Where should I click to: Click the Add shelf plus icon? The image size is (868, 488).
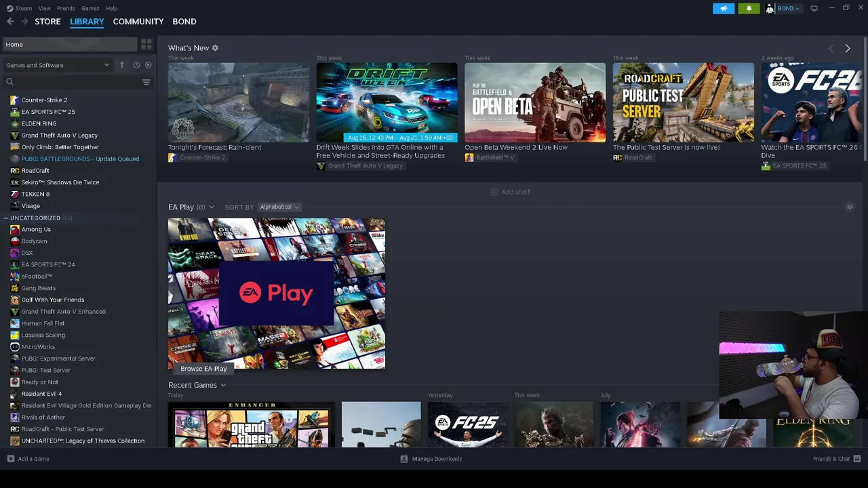tap(494, 192)
